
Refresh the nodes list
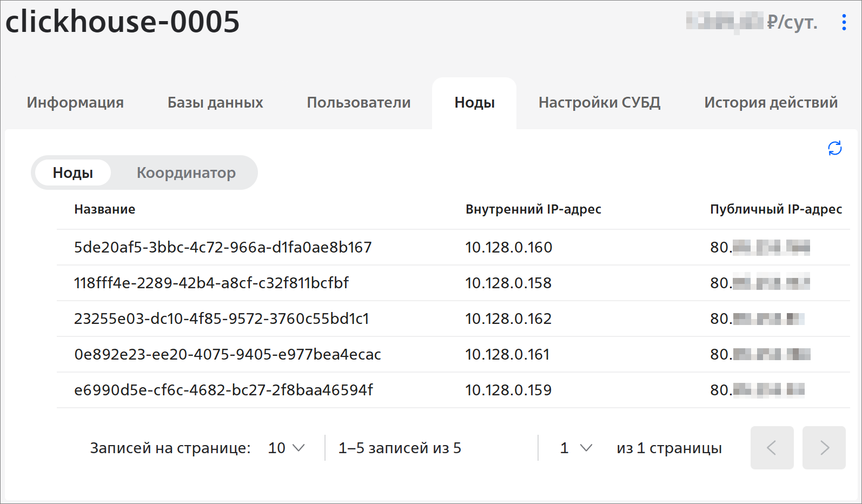[x=835, y=148]
